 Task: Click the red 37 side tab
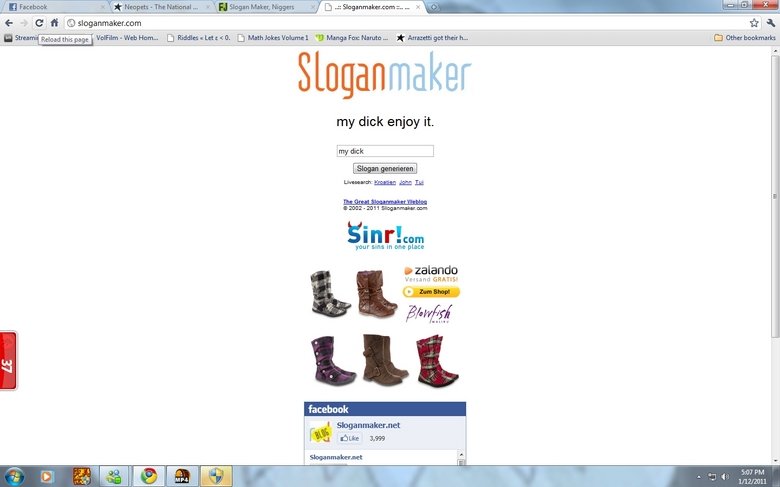tap(8, 361)
